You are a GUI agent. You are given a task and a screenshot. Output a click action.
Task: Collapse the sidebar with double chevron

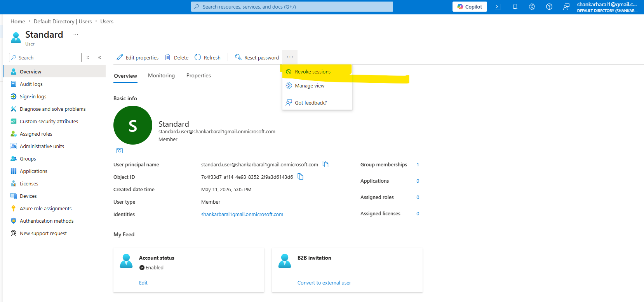tap(99, 58)
